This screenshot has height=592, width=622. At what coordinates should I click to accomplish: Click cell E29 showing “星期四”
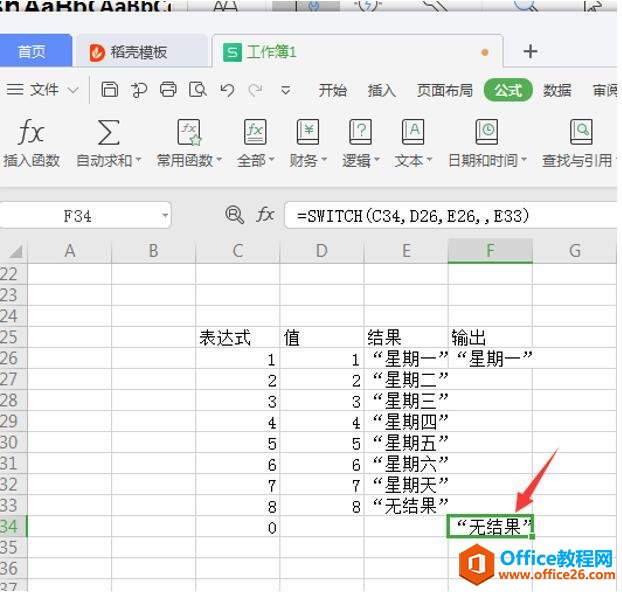click(x=406, y=422)
